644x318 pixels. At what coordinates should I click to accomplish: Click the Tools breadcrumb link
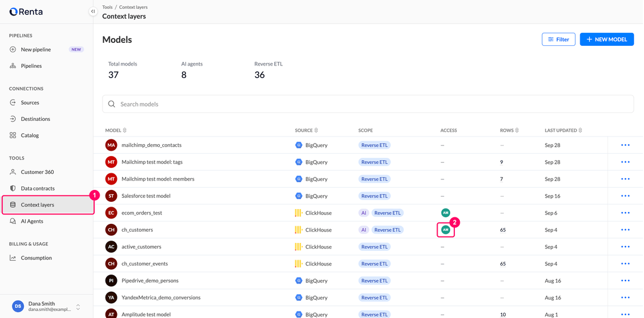[107, 7]
